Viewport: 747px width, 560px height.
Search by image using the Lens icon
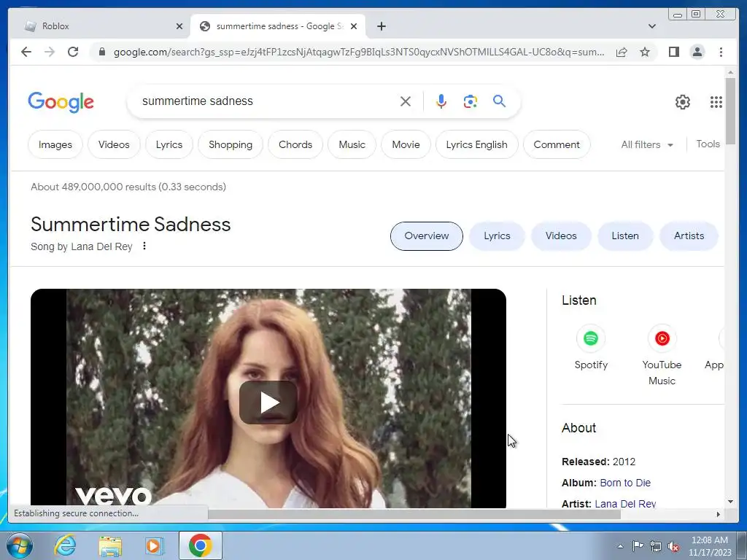click(471, 101)
